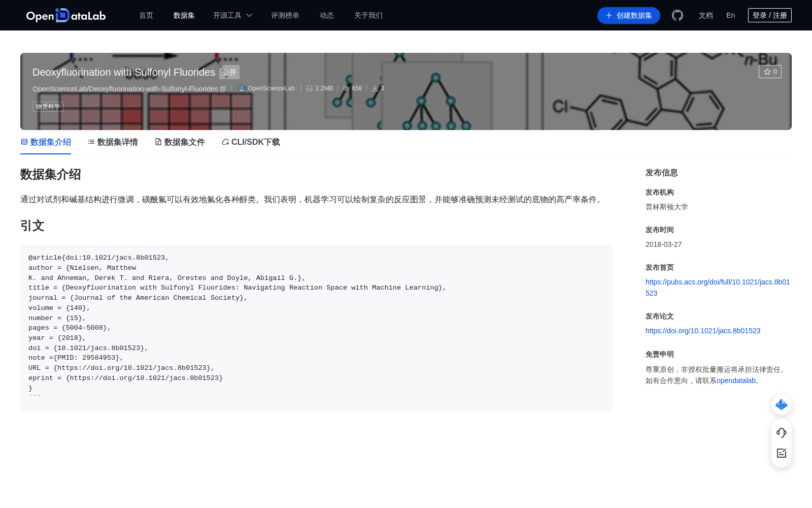Open 动态 in the navigation bar
Viewport: 812px width, 508px height.
pos(327,15)
